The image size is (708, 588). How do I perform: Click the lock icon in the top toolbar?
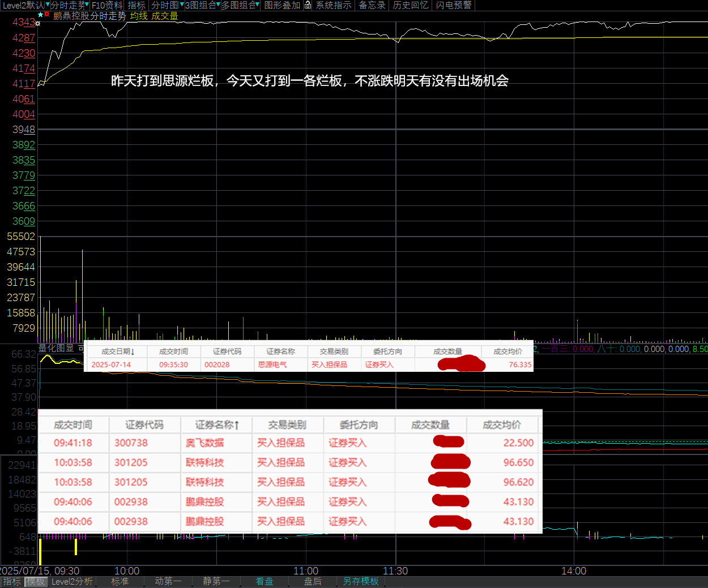(x=308, y=5)
